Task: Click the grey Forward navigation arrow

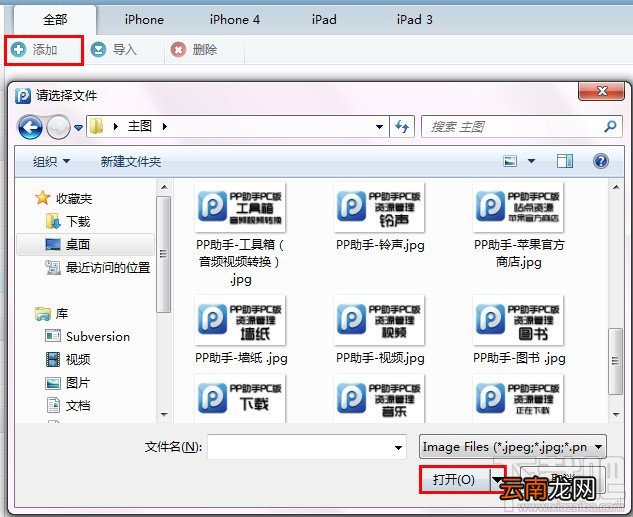Action: [59, 127]
